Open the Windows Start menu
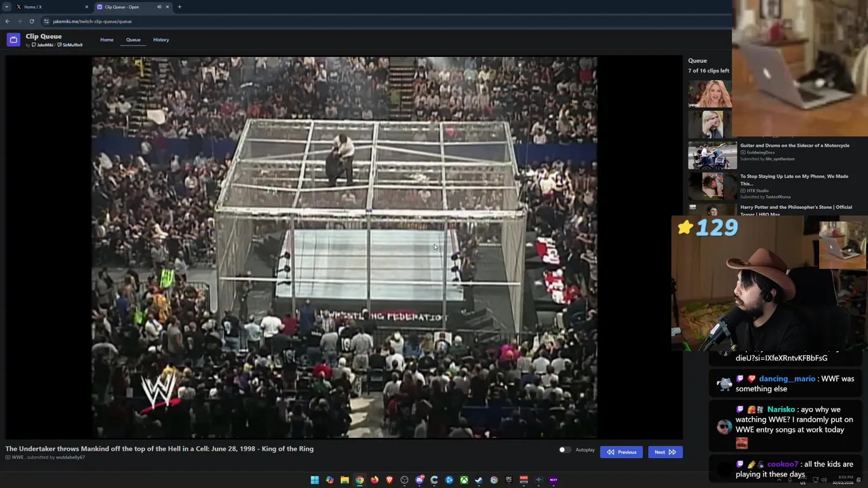The height and width of the screenshot is (488, 868). point(315,480)
